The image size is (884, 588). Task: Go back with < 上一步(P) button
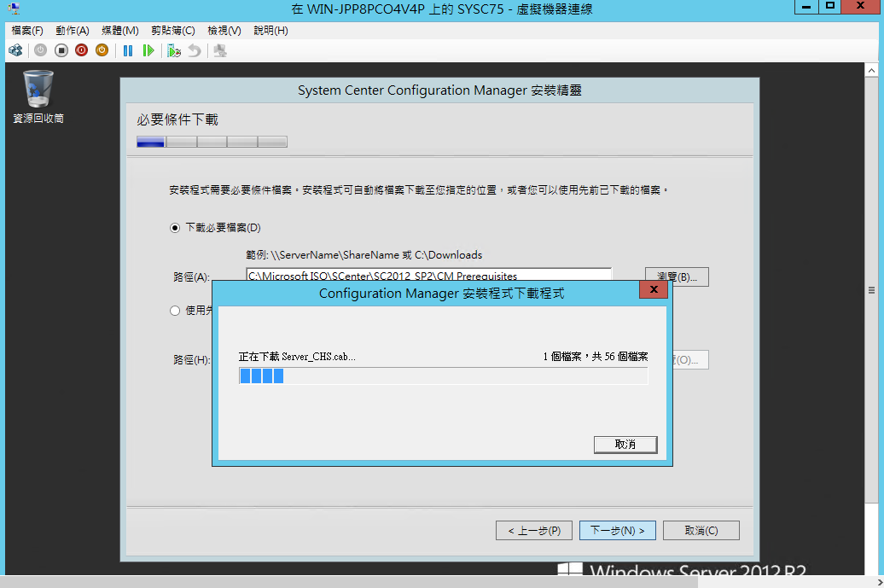point(534,531)
